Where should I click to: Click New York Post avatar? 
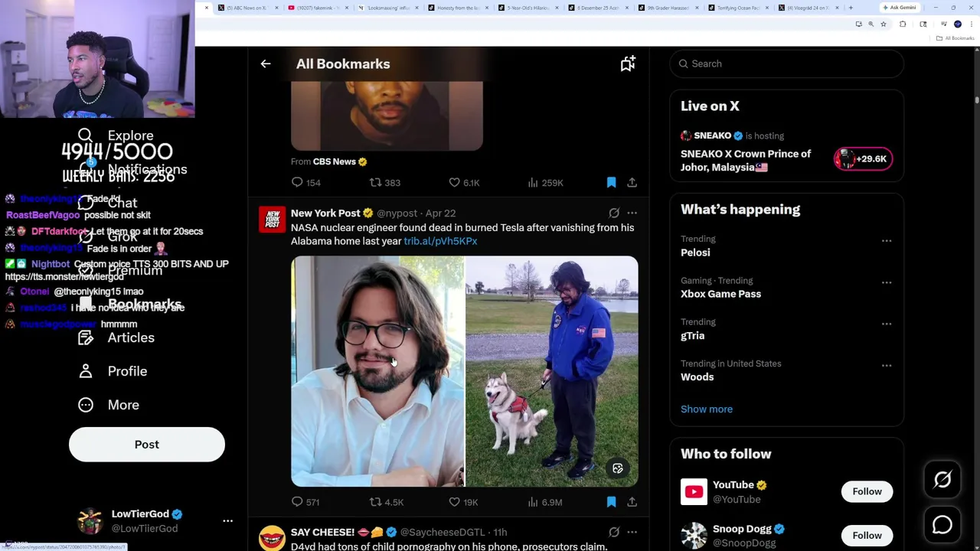coord(272,219)
